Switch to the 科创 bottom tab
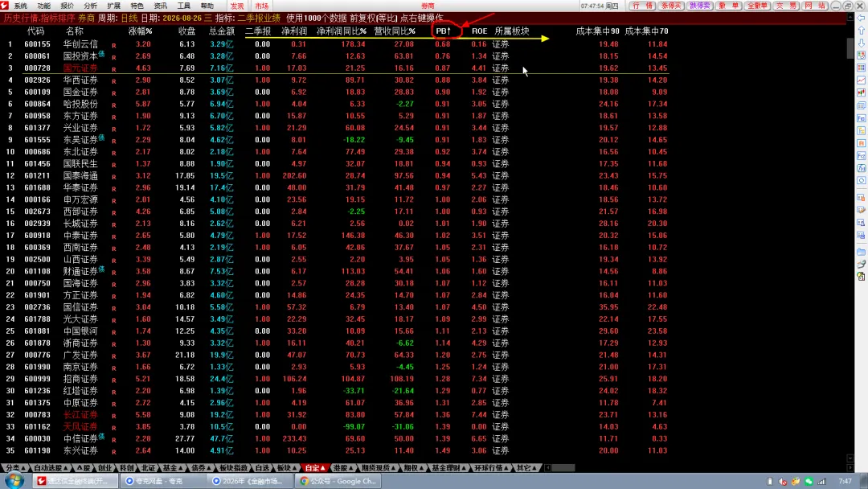 click(126, 469)
